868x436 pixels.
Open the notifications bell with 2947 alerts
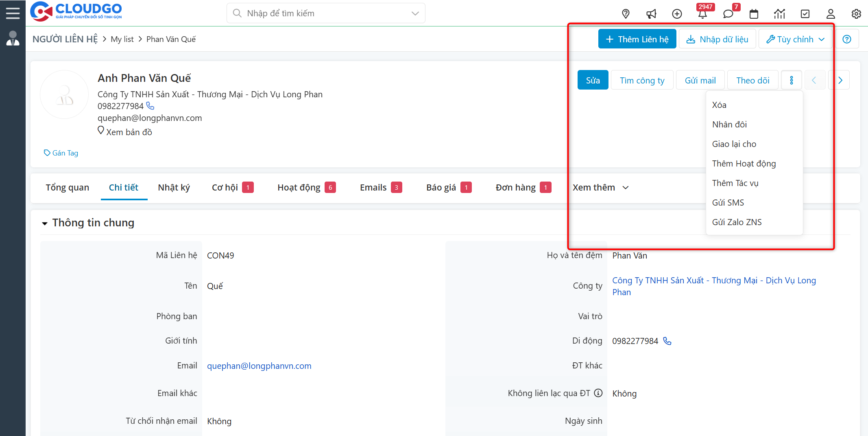703,13
